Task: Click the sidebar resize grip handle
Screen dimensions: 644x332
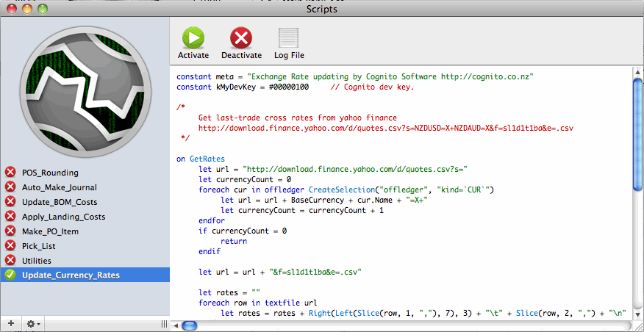Action: pyautogui.click(x=164, y=324)
